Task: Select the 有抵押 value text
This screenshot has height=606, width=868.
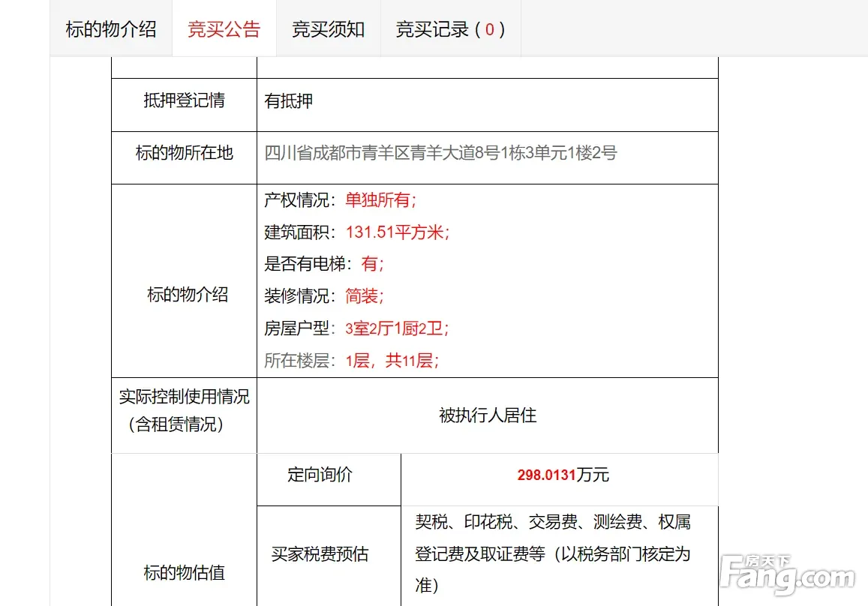Action: [289, 101]
